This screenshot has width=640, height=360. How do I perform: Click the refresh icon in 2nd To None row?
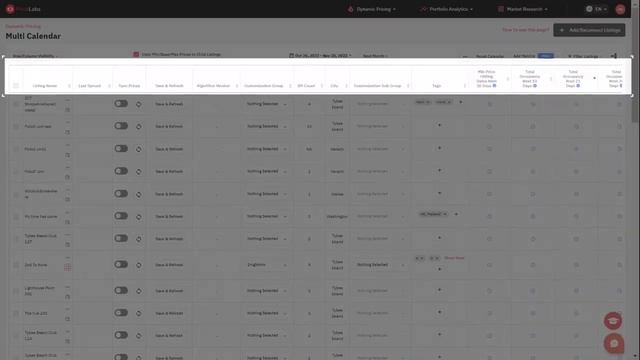(139, 265)
